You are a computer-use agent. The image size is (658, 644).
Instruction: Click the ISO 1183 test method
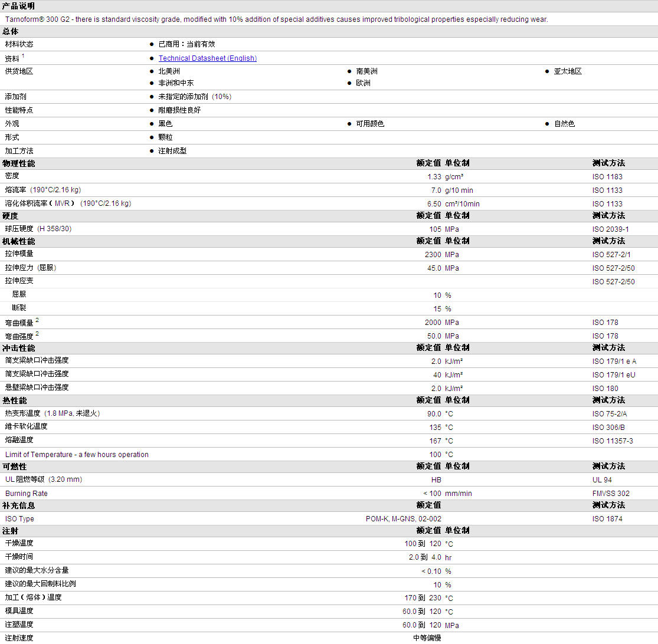[x=607, y=177]
